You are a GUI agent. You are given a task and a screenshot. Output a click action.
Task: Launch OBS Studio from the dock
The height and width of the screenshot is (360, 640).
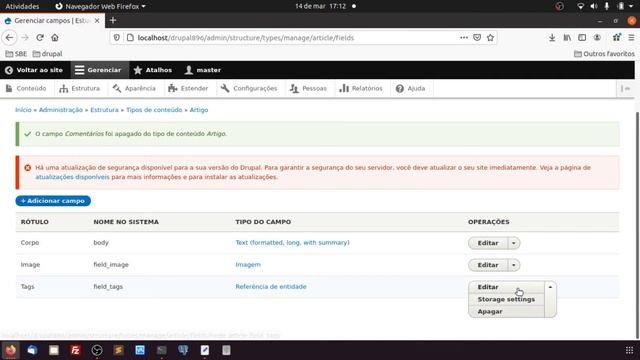(x=97, y=350)
